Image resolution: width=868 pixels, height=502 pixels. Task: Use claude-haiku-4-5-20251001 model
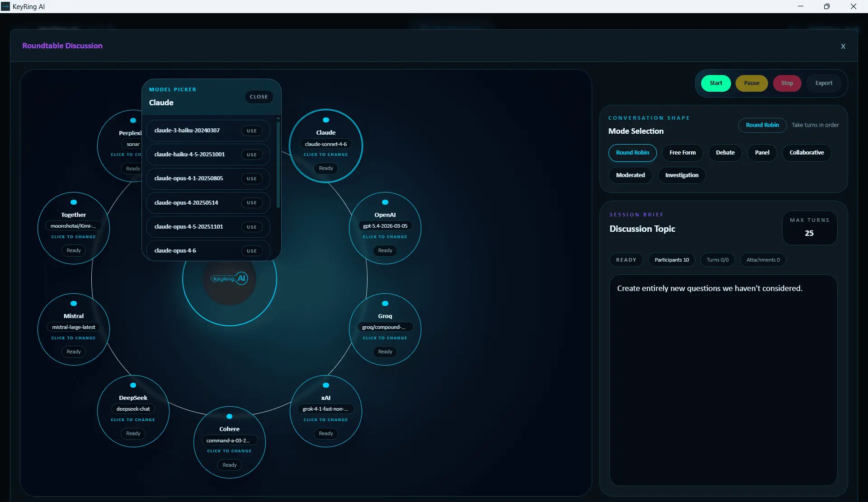click(252, 155)
